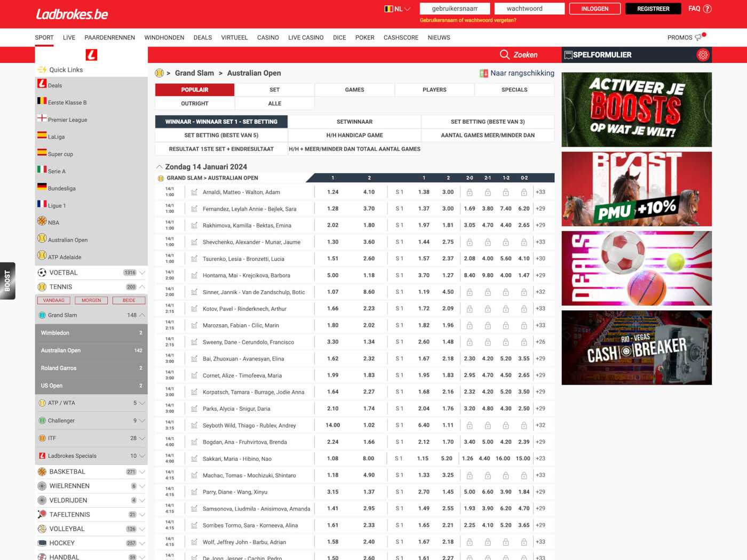
Task: Expand the Voetbal sport section
Action: [142, 273]
